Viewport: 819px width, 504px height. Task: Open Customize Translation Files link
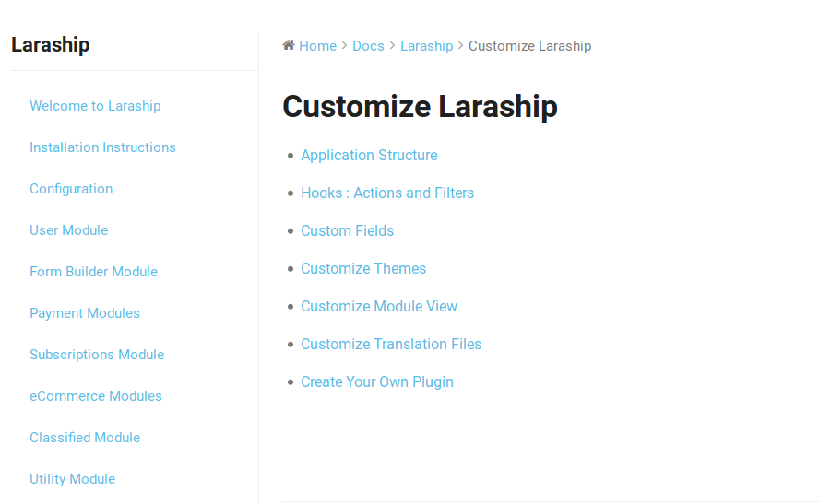(391, 345)
